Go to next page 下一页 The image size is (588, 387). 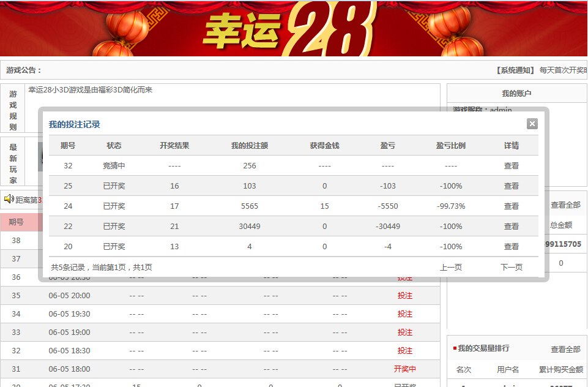511,267
